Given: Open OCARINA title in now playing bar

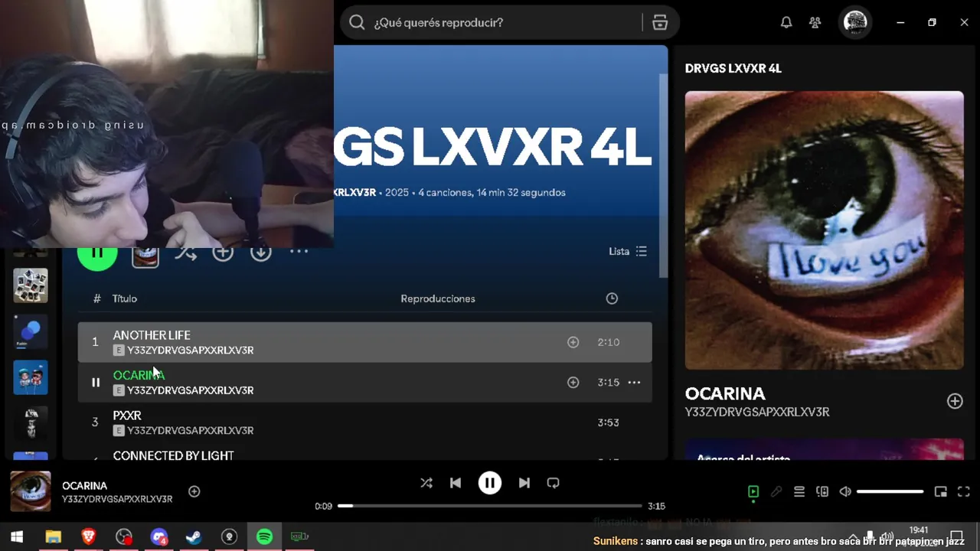Looking at the screenshot, I should pyautogui.click(x=84, y=485).
